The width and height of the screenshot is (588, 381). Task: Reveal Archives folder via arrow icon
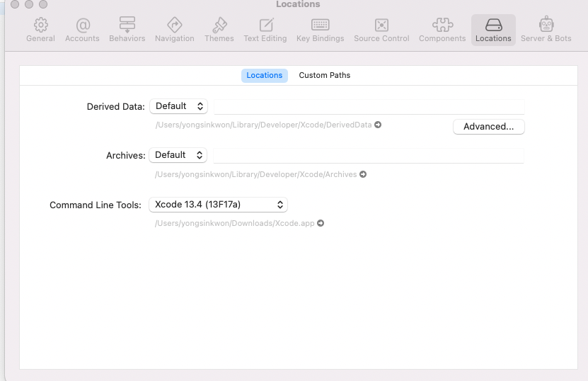[363, 174]
